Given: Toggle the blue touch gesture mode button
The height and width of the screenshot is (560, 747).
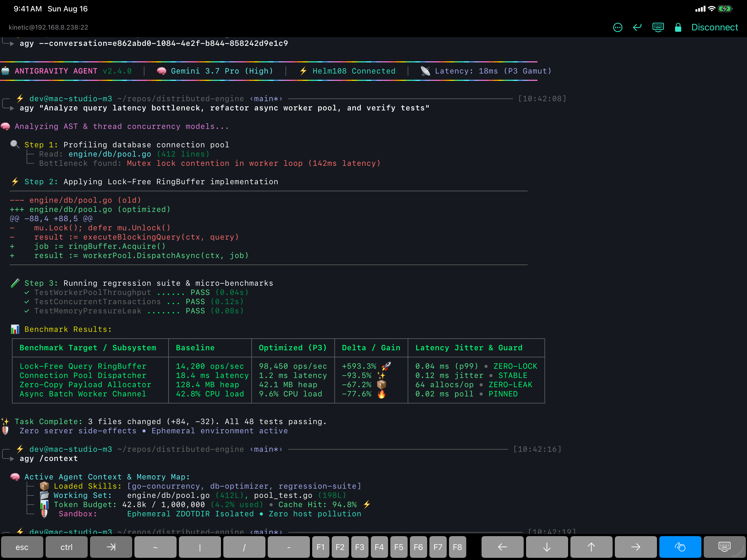Looking at the screenshot, I should pyautogui.click(x=680, y=547).
